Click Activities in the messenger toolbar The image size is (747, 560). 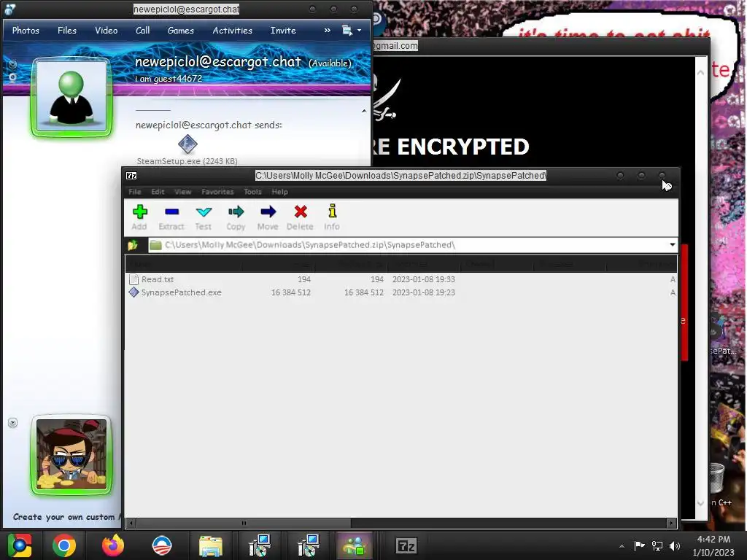233,31
